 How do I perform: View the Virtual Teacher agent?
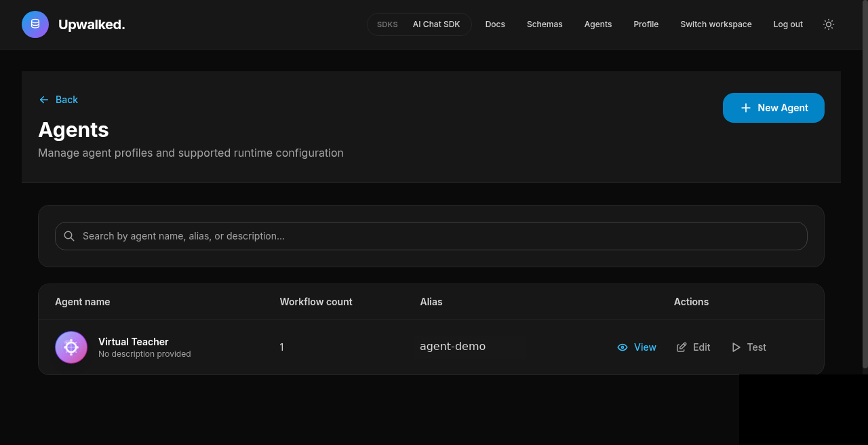click(x=637, y=347)
